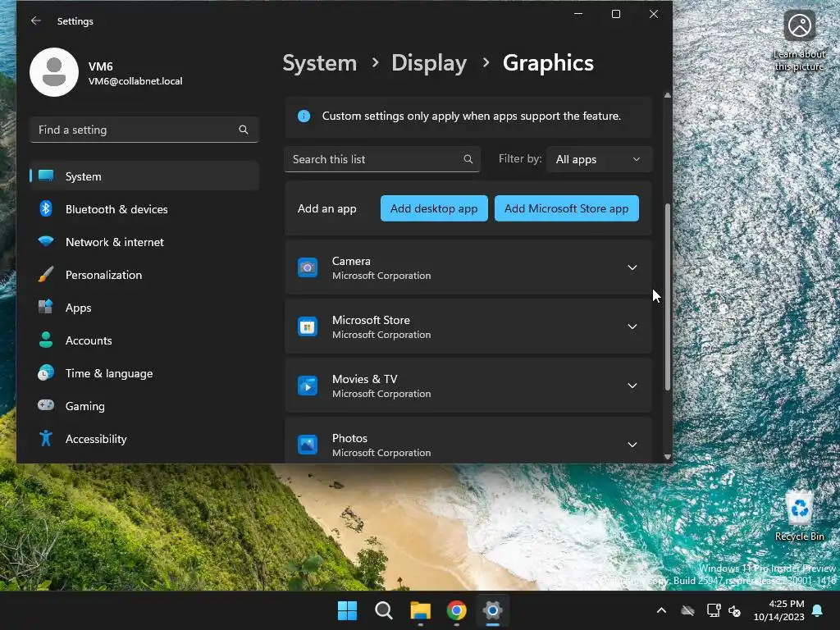Expand the Photos app options
Image resolution: width=840 pixels, height=630 pixels.
click(x=632, y=444)
